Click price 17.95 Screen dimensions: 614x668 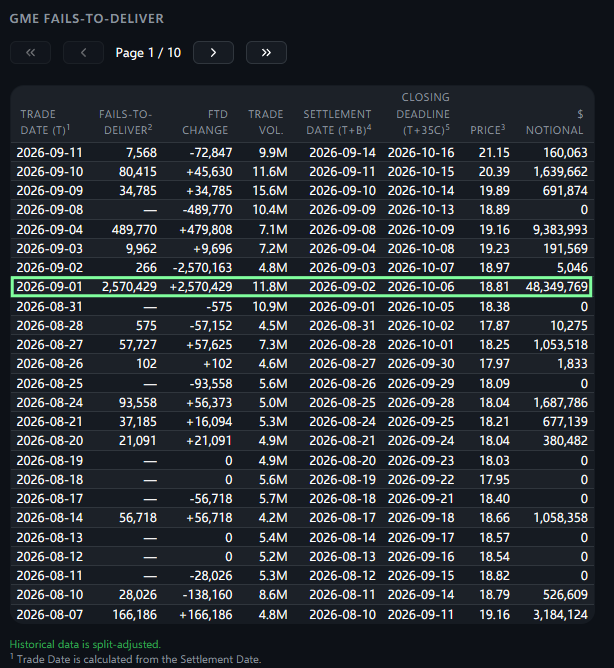pos(494,480)
